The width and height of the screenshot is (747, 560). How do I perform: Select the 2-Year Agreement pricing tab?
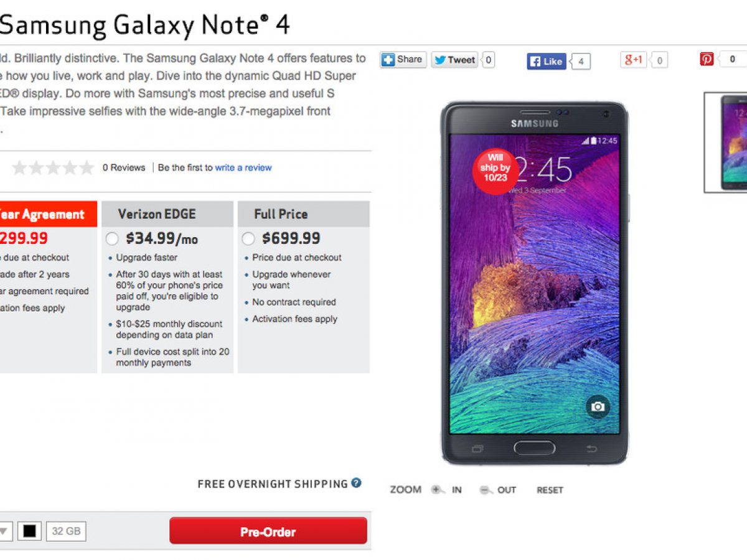click(49, 214)
